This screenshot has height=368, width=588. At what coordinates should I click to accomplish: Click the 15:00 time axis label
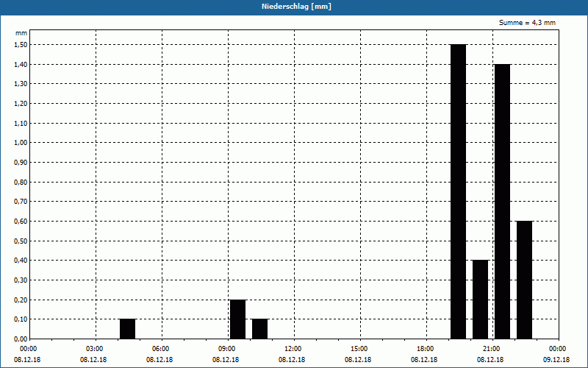[361, 349]
